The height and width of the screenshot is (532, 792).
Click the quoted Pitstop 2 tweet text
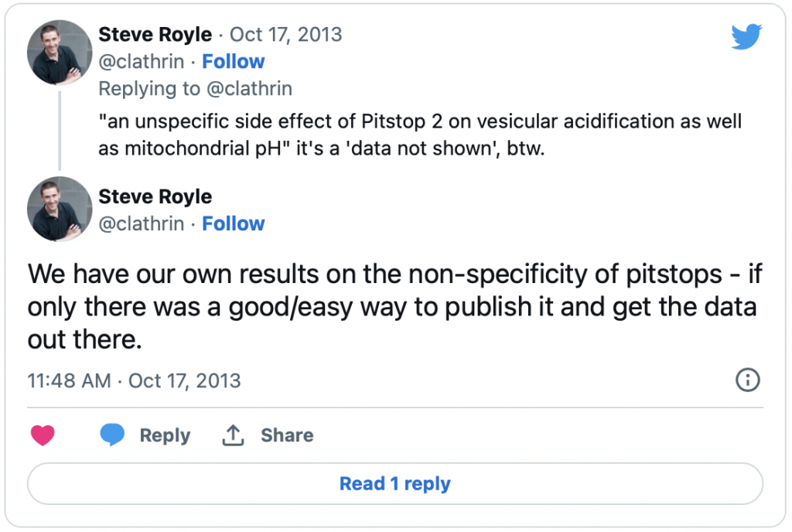click(420, 135)
